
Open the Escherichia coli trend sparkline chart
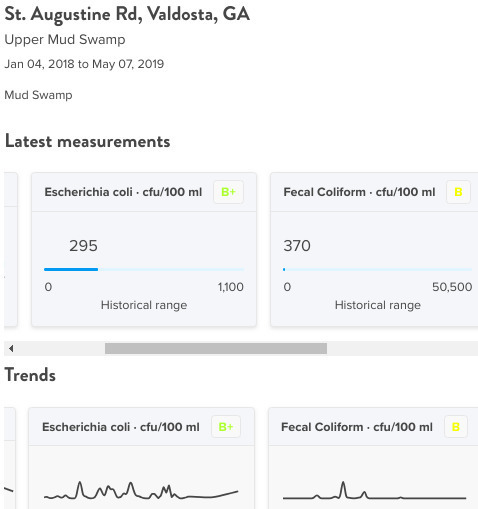(x=141, y=491)
